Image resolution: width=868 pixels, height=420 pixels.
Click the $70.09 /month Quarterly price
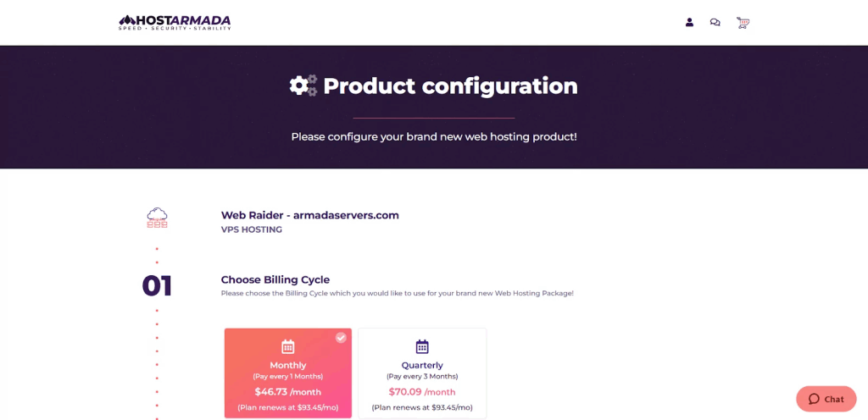(x=422, y=392)
